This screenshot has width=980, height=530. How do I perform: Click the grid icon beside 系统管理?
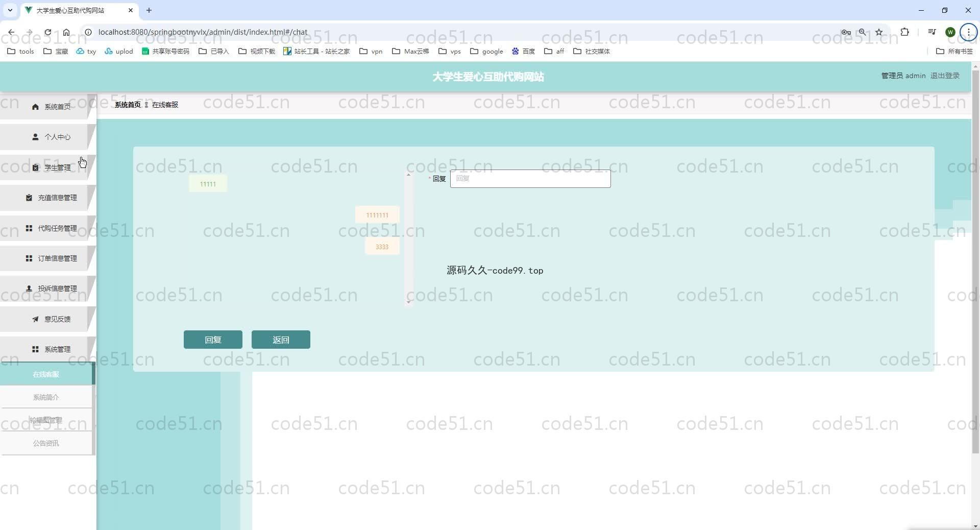35,349
